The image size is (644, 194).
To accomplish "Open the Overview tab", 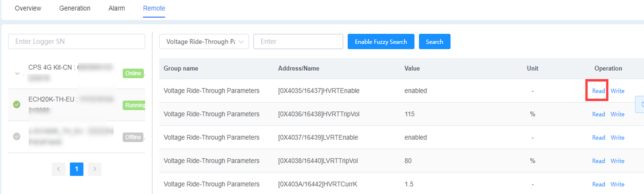I will 28,8.
